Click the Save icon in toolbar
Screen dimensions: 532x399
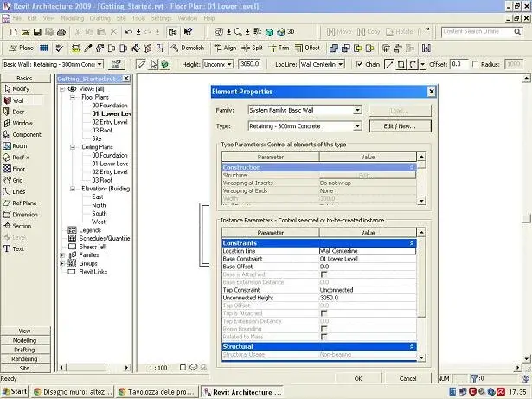point(37,32)
